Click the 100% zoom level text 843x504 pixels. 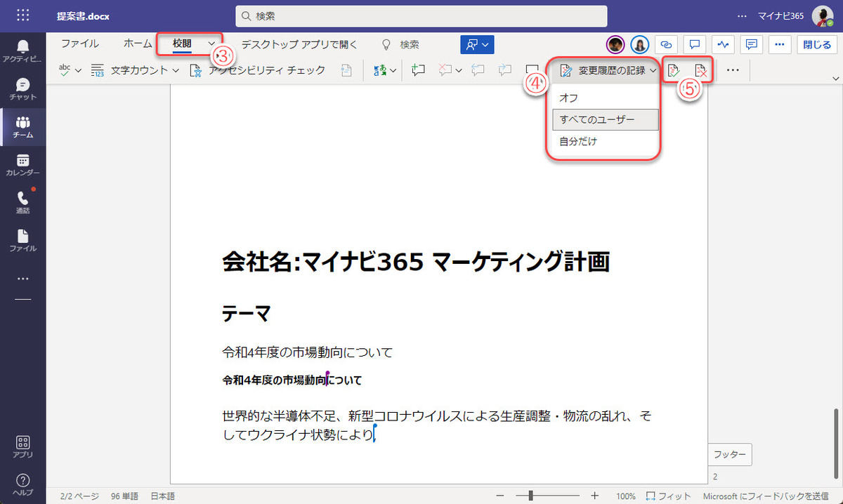tap(626, 496)
